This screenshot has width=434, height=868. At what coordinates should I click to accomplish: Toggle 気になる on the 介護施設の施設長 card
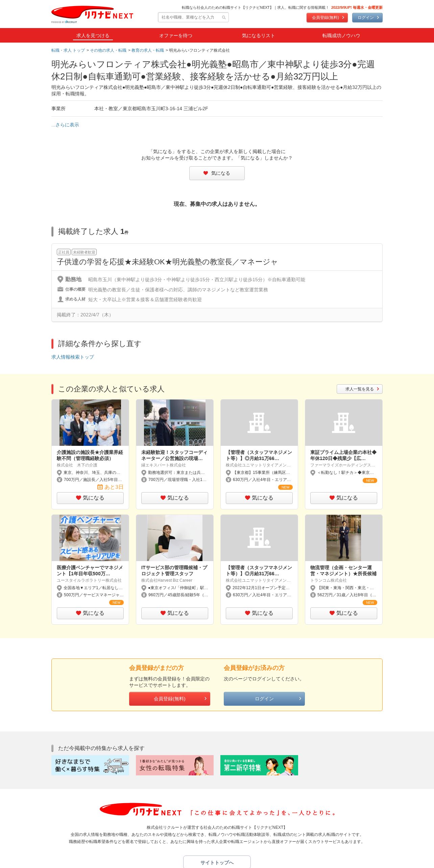[x=90, y=498]
